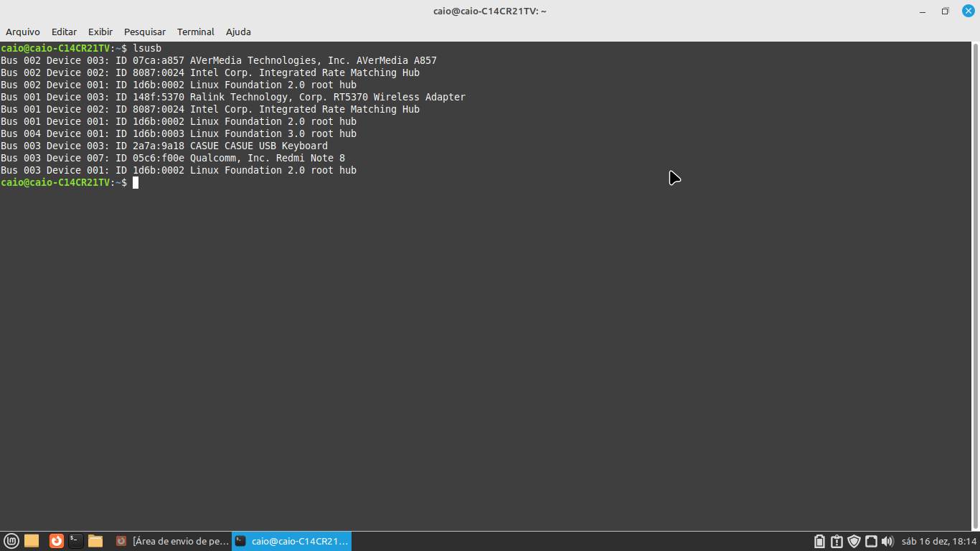Open the shield update manager icon
Viewport: 980px width, 551px height.
pyautogui.click(x=854, y=541)
